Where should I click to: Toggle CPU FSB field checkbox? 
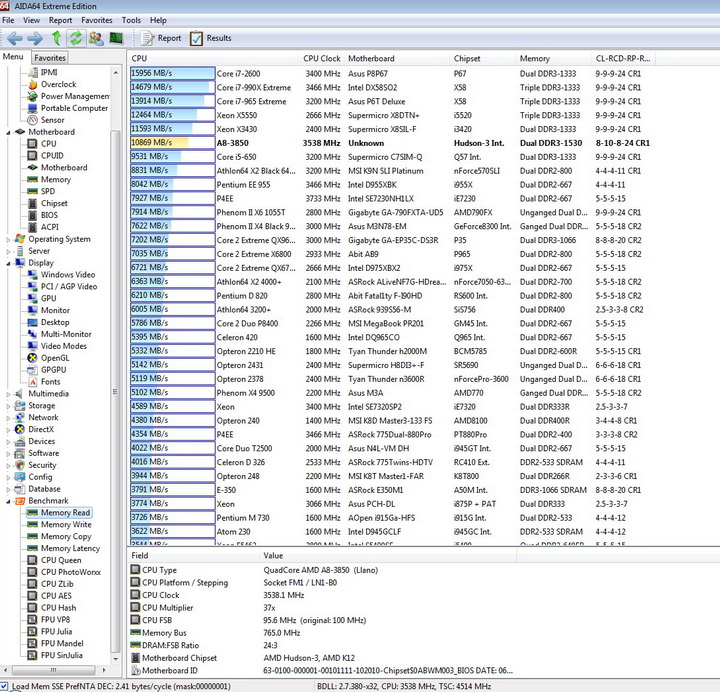pos(135,620)
